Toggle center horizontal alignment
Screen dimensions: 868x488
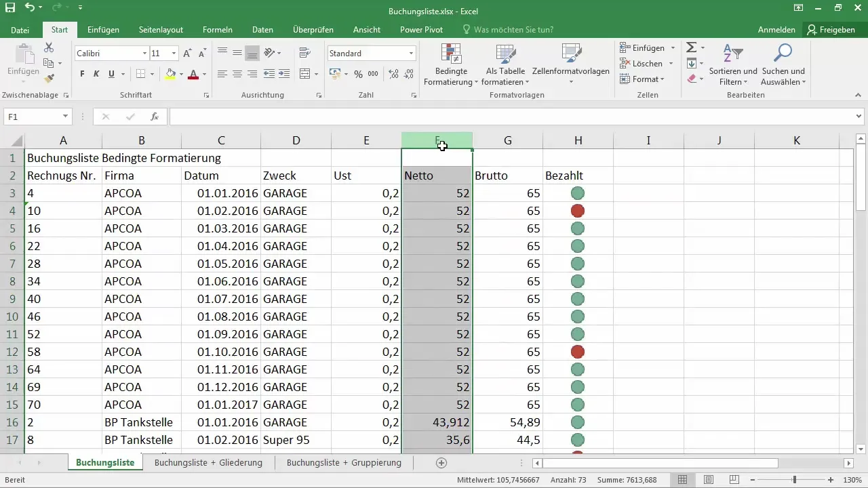tap(237, 74)
